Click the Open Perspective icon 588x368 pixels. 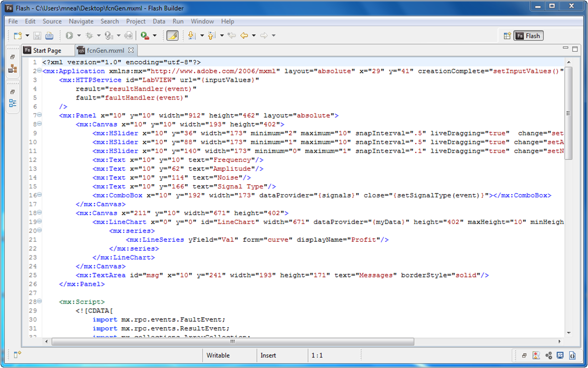pos(507,36)
